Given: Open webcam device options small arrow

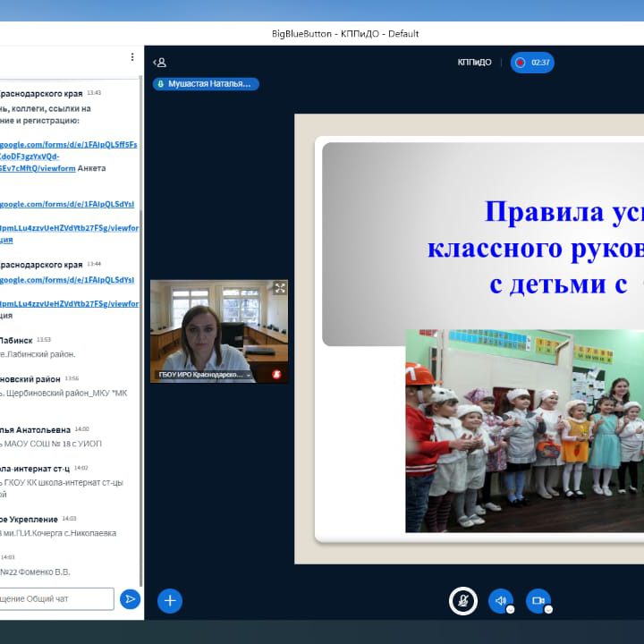Looking at the screenshot, I should pyautogui.click(x=548, y=609).
